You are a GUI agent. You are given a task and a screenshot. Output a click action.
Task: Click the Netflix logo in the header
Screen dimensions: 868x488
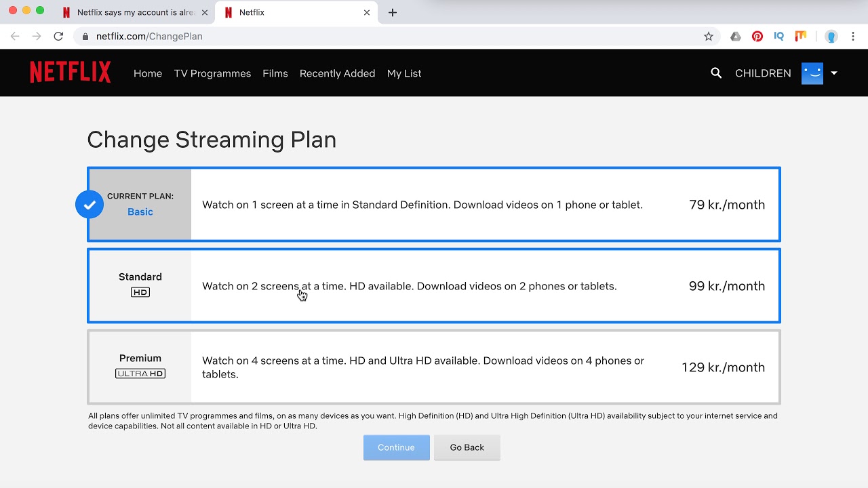[71, 73]
